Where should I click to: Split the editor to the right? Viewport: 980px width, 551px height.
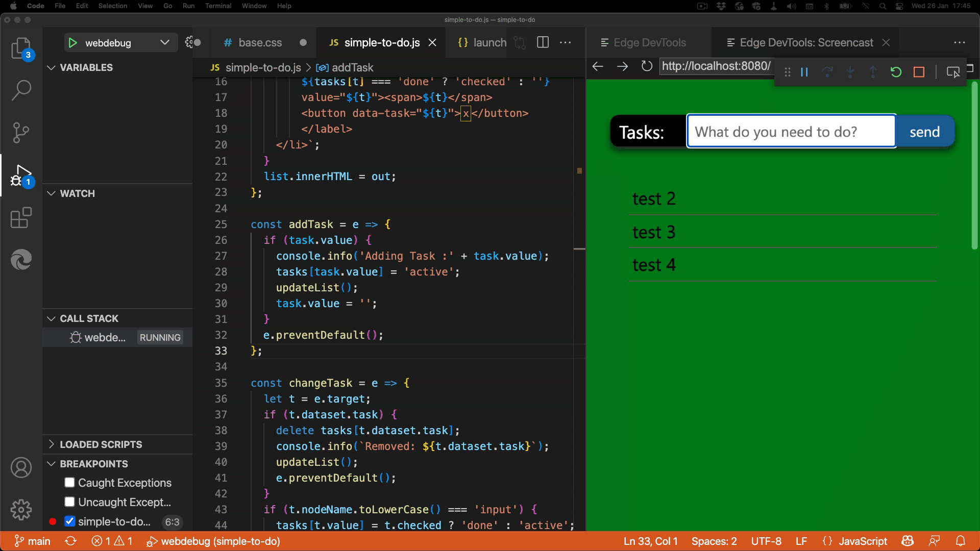[x=543, y=42]
